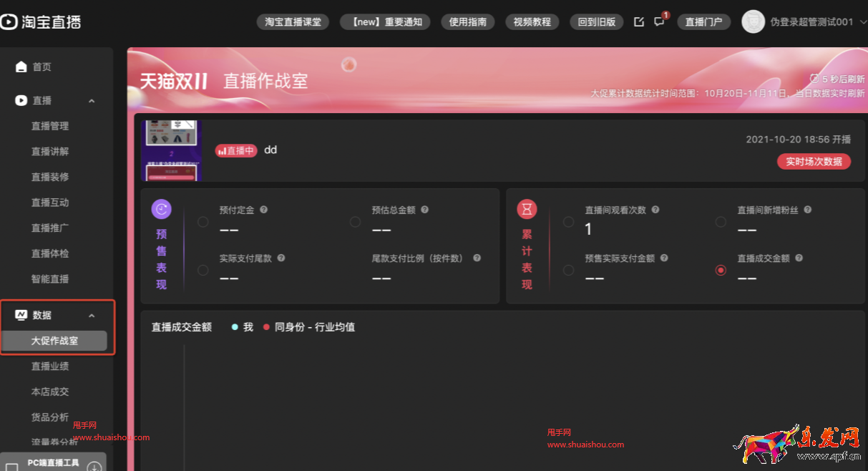Click the 2021-10-20 18:56 开播 text
This screenshot has height=471, width=868.
799,140
